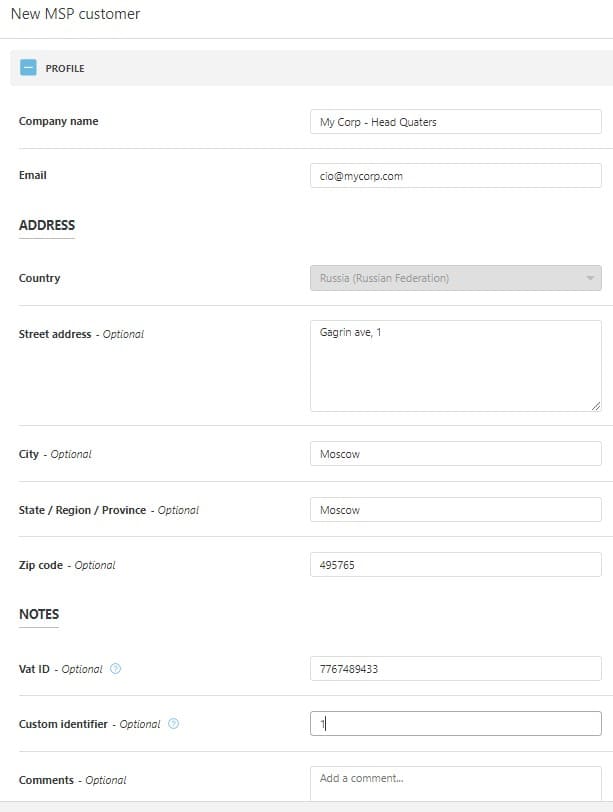Click the ADDRESS section heading
The height and width of the screenshot is (812, 613).
47,225
